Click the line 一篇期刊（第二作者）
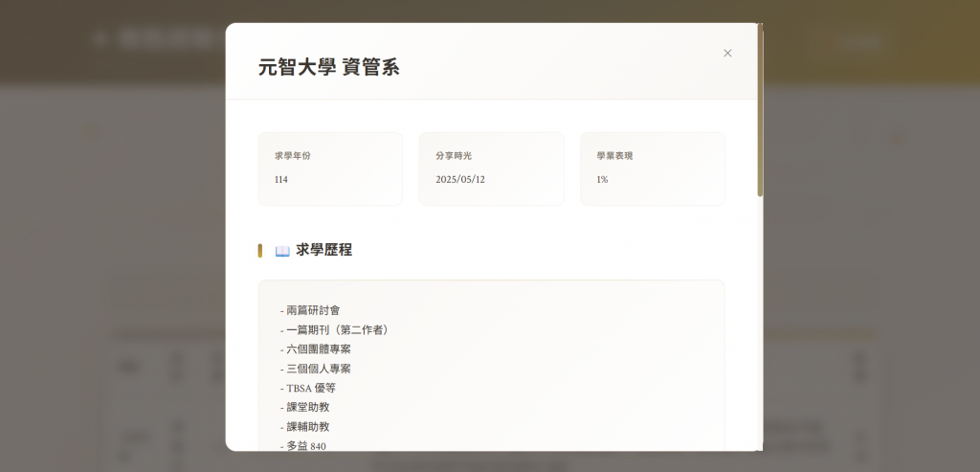This screenshot has height=472, width=980. [x=336, y=329]
